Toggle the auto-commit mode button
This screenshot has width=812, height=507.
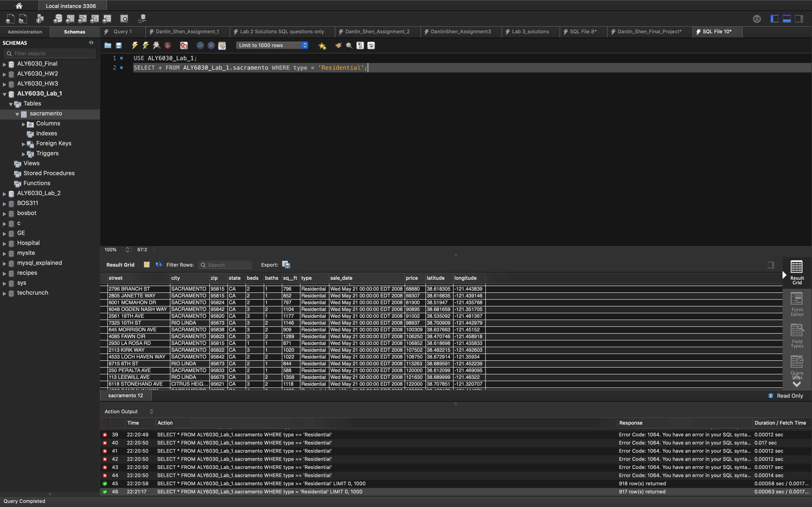(x=222, y=45)
